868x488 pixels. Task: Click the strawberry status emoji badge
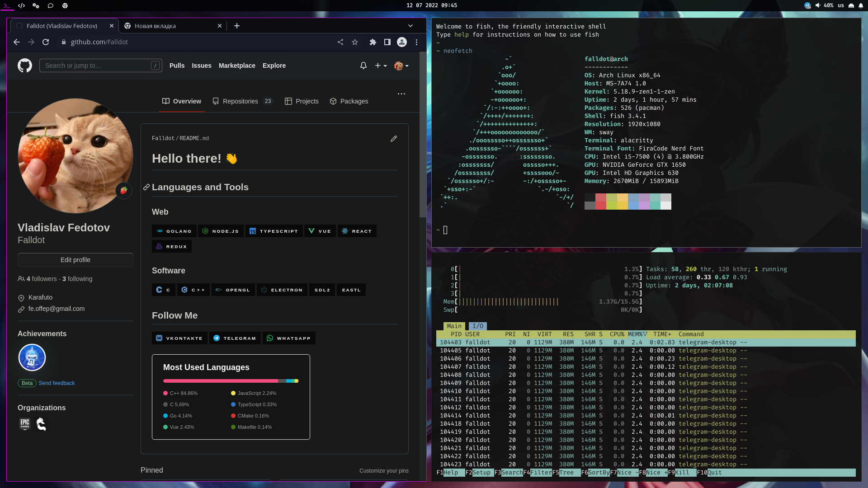(x=124, y=191)
